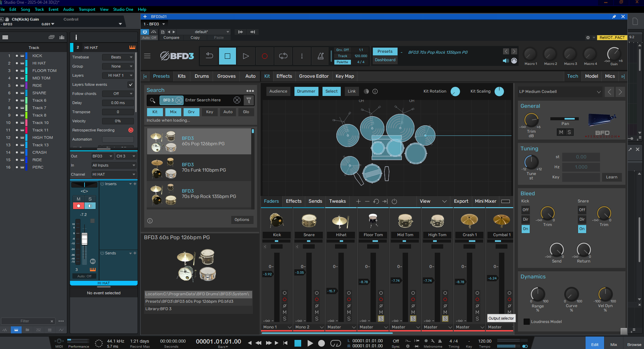Viewport: 644px width, 349px height.
Task: Click the BFD3 play button
Action: (x=246, y=56)
